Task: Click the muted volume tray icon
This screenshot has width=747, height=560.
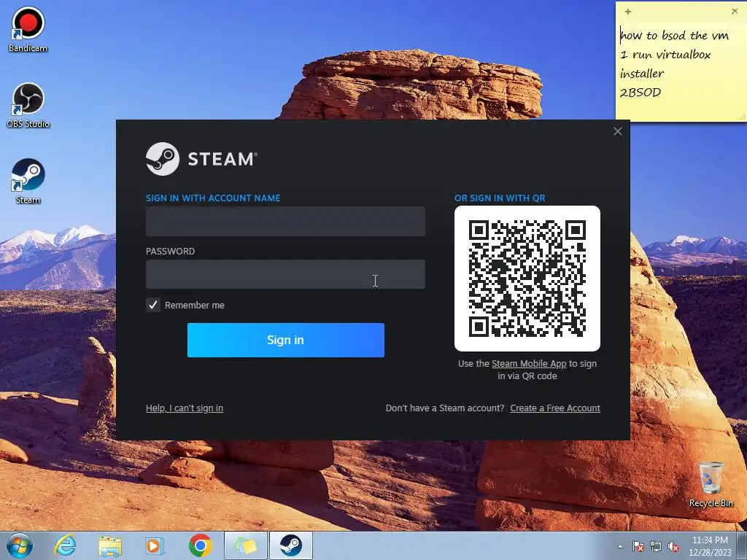Action: coord(673,546)
